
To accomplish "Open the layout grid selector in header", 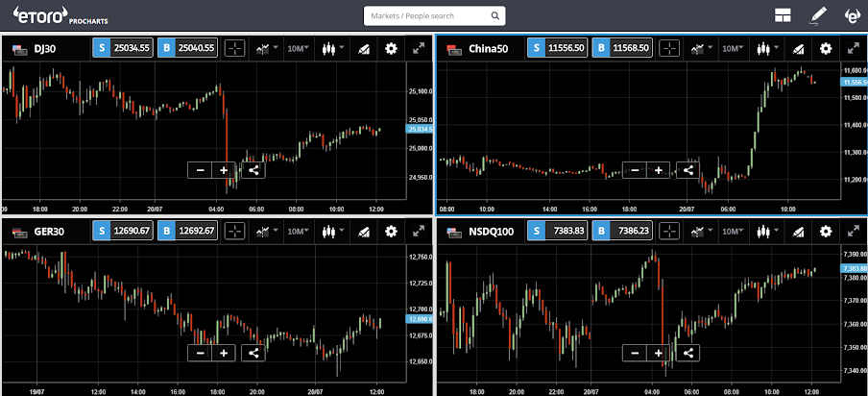I will (783, 16).
